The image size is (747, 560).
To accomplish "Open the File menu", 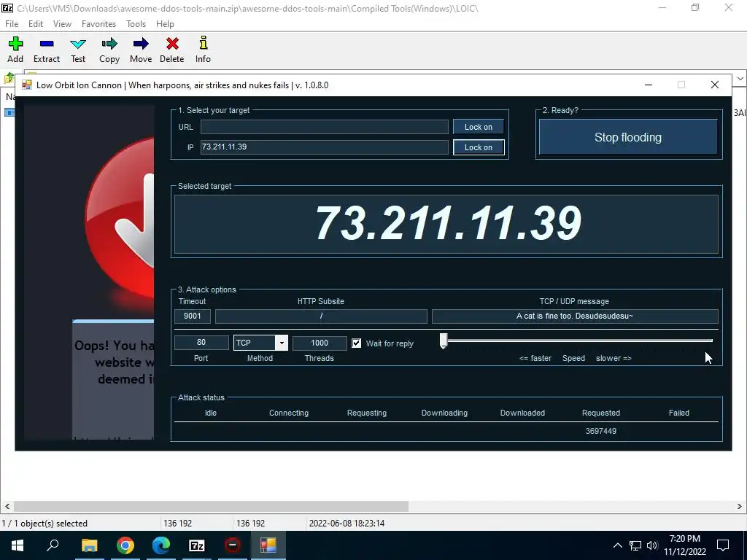I will coord(12,24).
